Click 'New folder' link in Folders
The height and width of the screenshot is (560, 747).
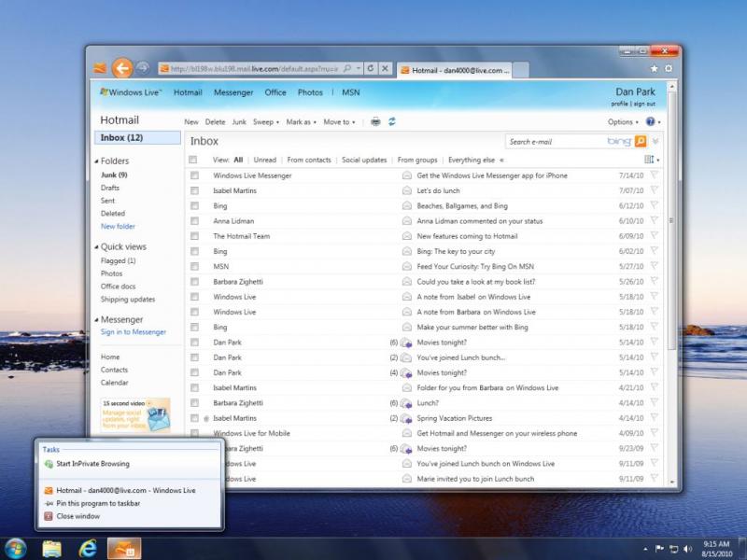point(118,226)
